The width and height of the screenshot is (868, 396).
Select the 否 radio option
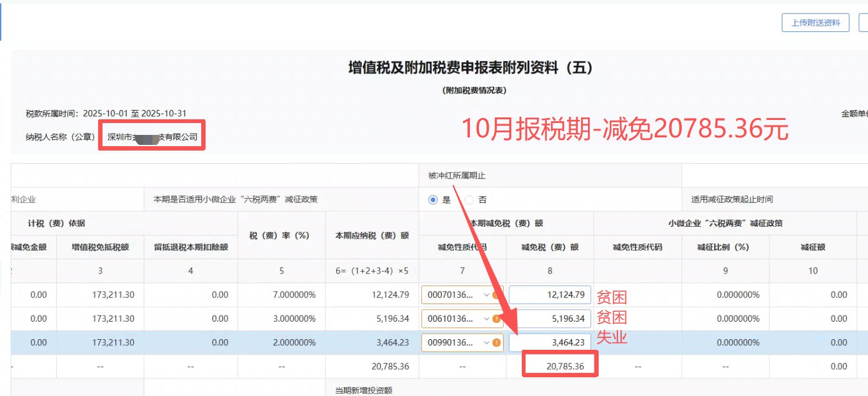pos(469,200)
